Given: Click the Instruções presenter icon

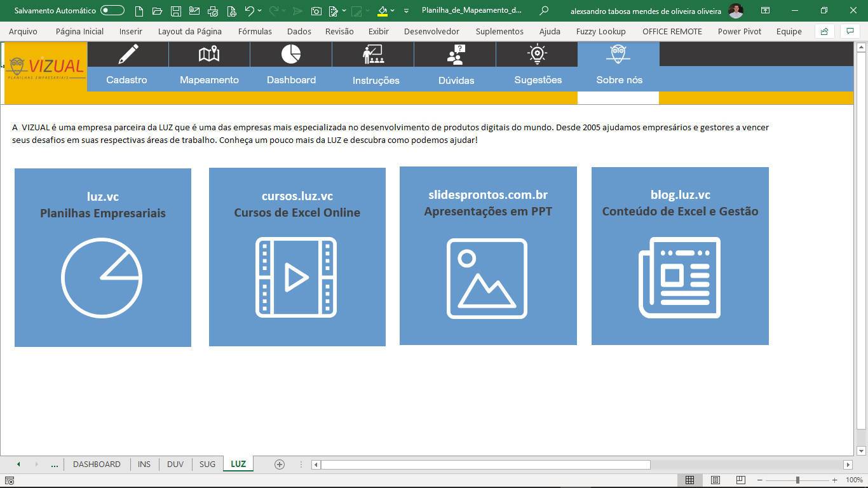Looking at the screenshot, I should (x=373, y=54).
